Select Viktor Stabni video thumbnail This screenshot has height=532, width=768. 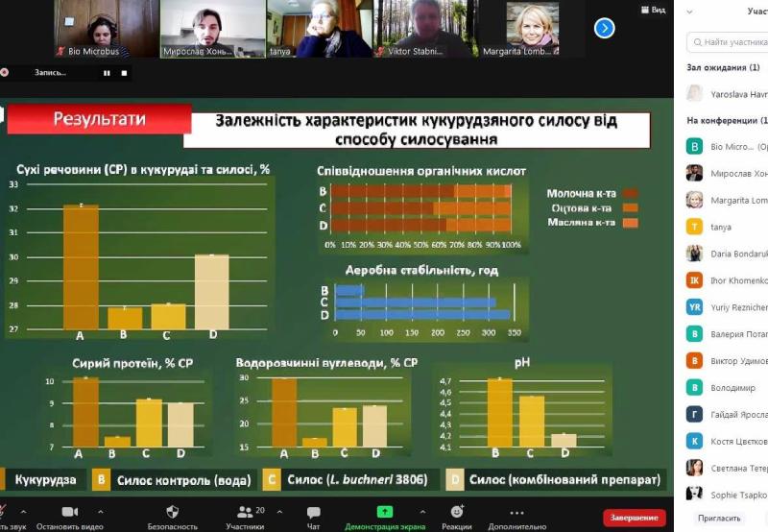[425, 29]
